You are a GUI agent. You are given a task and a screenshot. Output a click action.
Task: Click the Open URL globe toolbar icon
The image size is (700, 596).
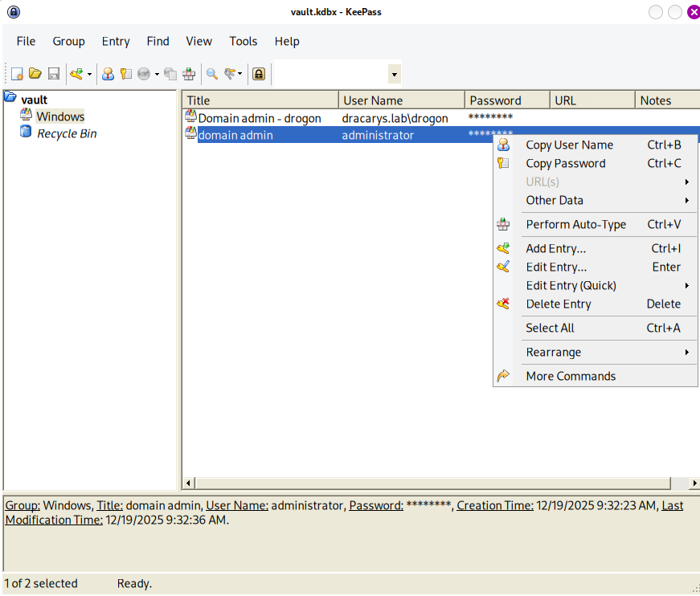(x=144, y=74)
